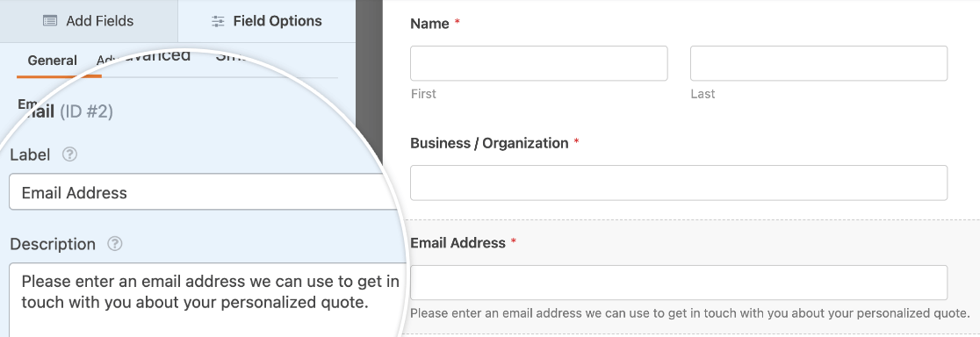980x337 pixels.
Task: Open the Advanced sub-tab
Action: (x=144, y=56)
